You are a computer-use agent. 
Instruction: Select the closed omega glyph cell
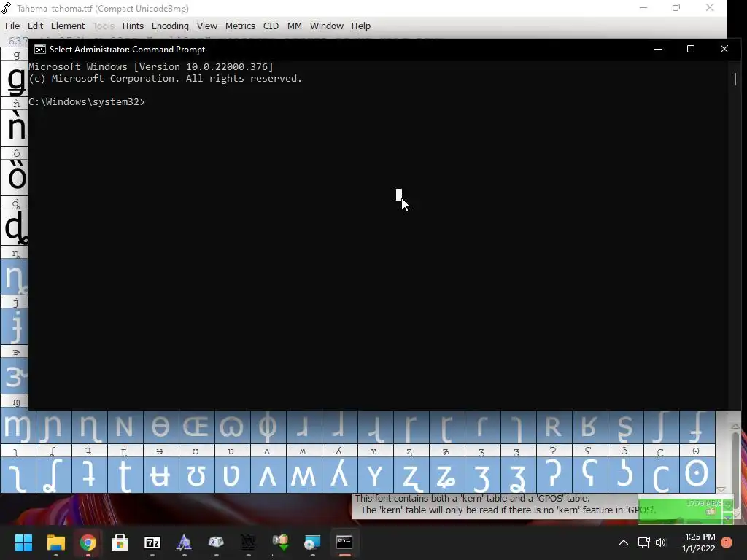231,426
